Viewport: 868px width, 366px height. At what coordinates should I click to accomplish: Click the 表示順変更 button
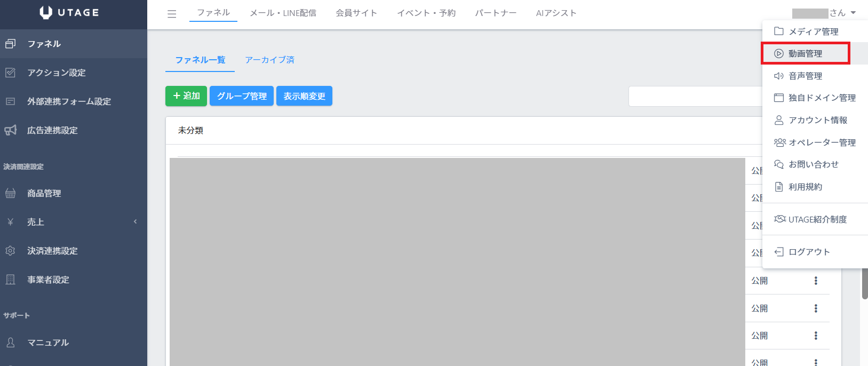pyautogui.click(x=304, y=96)
